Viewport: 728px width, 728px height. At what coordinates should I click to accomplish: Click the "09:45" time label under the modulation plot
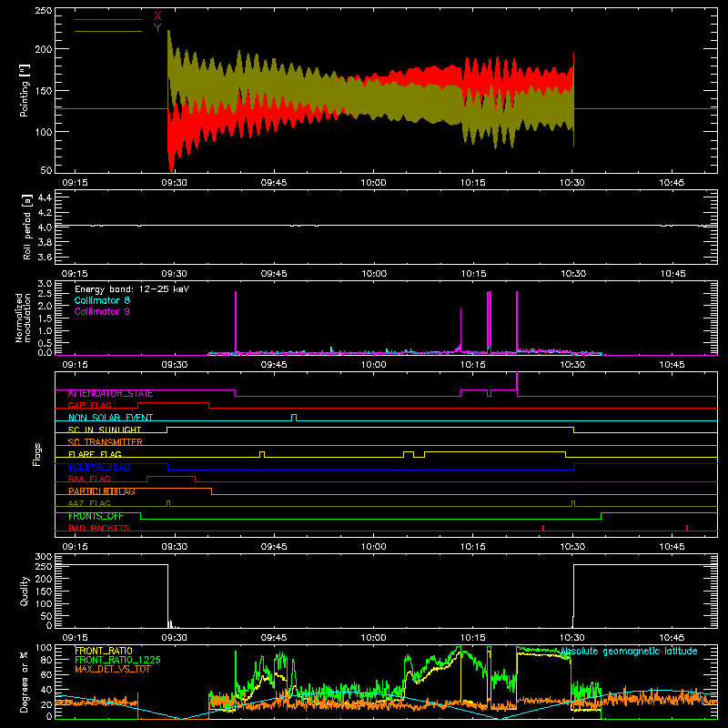pyautogui.click(x=274, y=365)
